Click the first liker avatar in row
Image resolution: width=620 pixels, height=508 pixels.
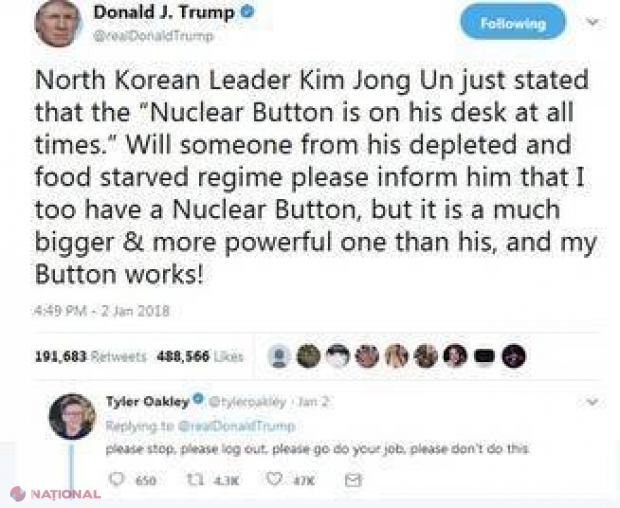[x=280, y=356]
